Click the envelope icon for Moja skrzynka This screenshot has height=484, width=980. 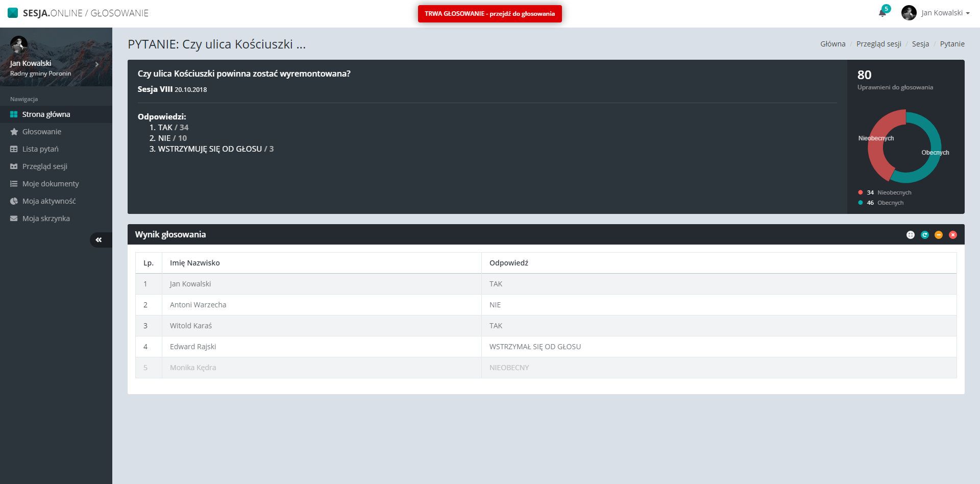pos(14,219)
